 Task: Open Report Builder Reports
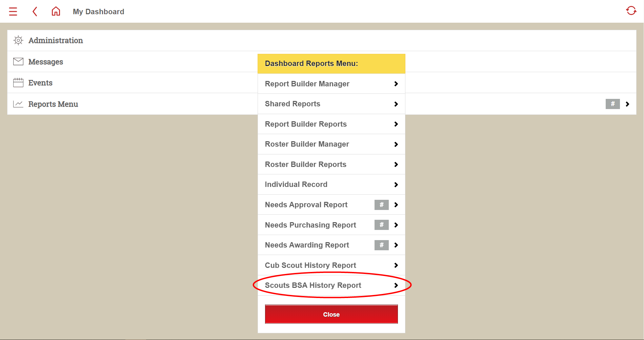coord(331,124)
